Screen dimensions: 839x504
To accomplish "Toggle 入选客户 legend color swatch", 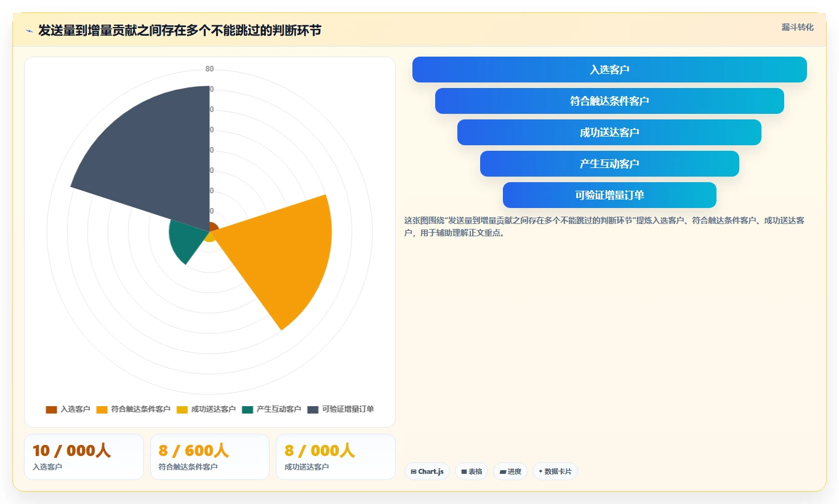I will (51, 409).
